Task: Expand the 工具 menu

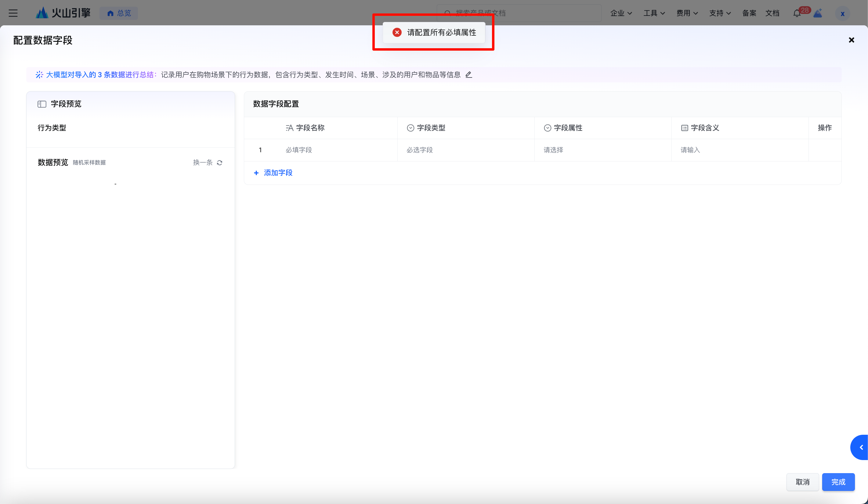Action: tap(654, 13)
